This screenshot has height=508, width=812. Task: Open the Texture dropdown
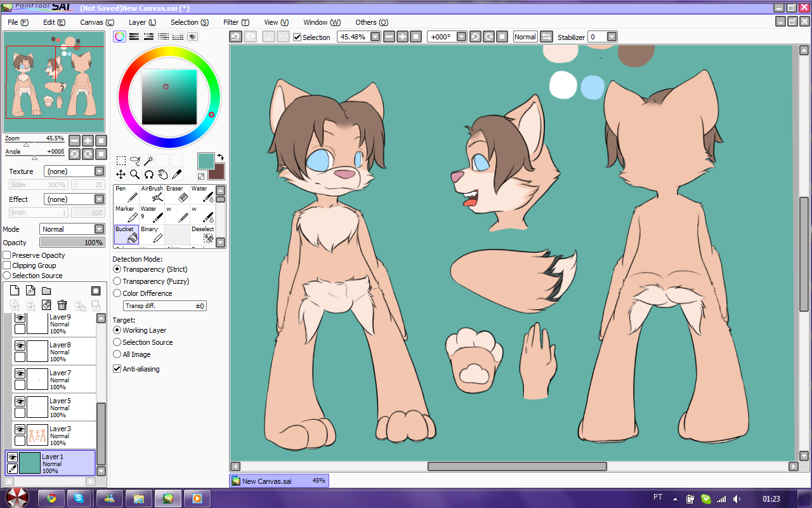[74, 171]
